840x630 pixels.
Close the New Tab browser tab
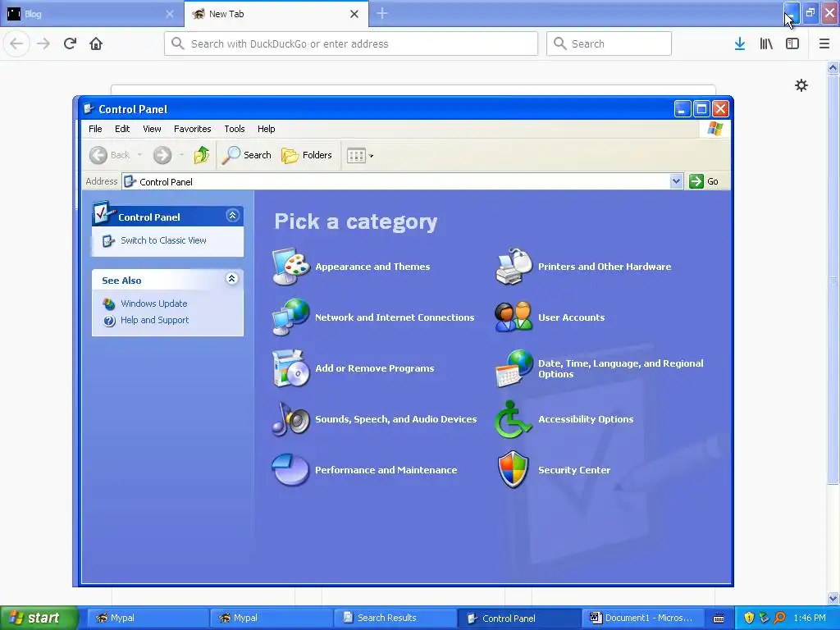click(354, 14)
